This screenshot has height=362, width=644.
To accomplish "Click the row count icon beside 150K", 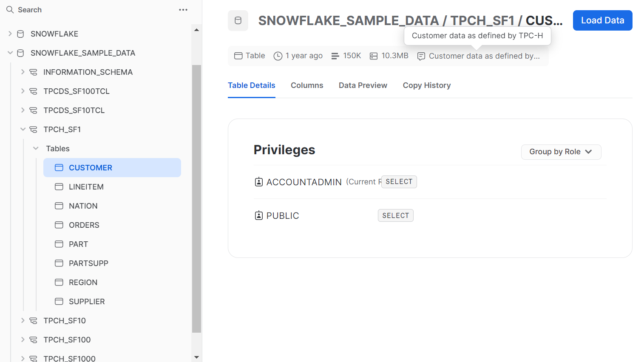I will 335,56.
